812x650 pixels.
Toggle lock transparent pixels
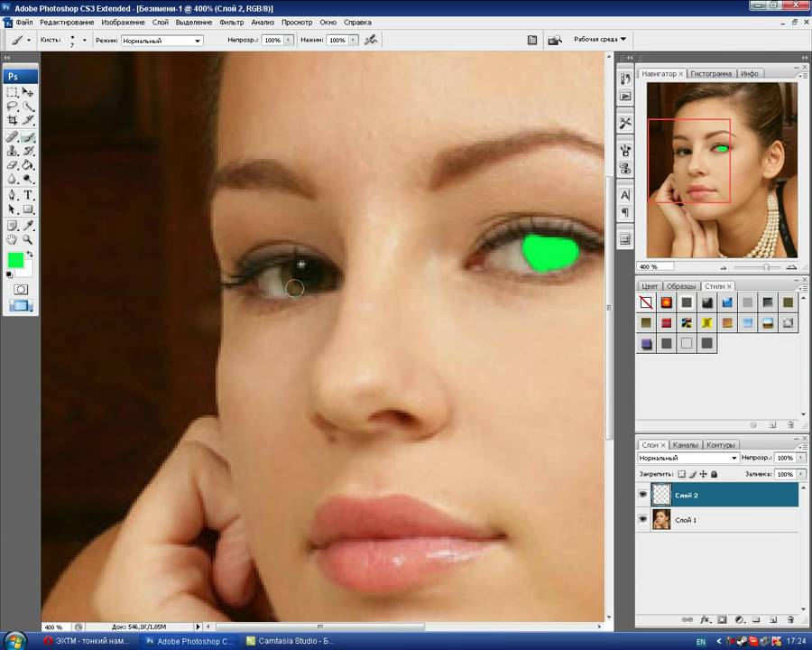681,474
